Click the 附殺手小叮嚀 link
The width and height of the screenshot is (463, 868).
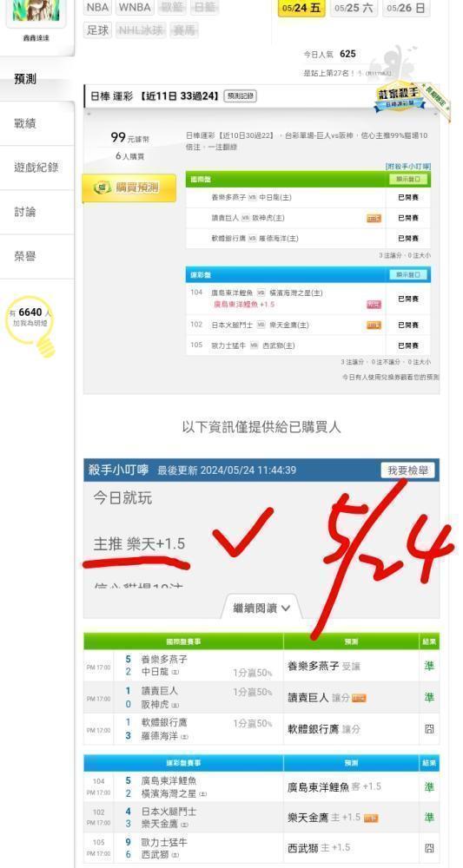[408, 166]
